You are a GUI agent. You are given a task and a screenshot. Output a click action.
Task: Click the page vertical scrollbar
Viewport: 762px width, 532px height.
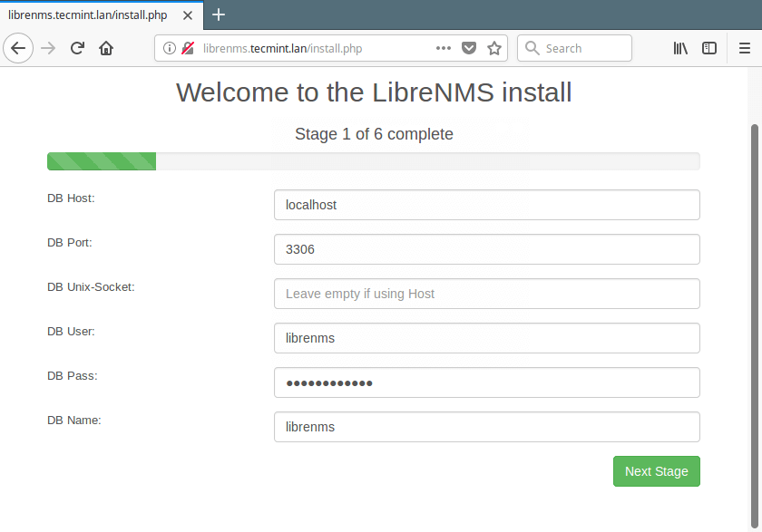(x=754, y=326)
